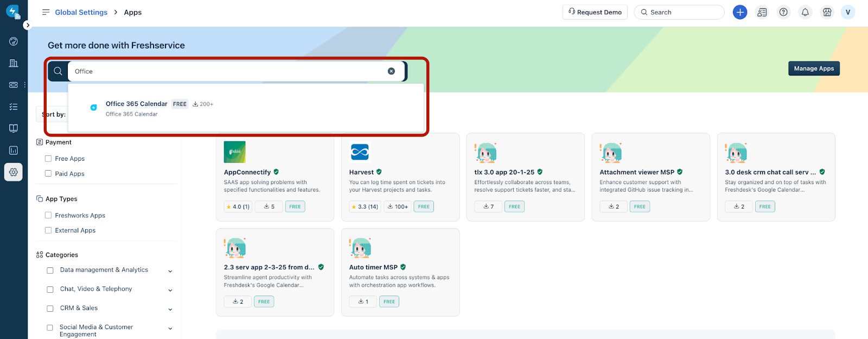Click the FREE tag on AppConnectify
The width and height of the screenshot is (868, 339).
[295, 206]
